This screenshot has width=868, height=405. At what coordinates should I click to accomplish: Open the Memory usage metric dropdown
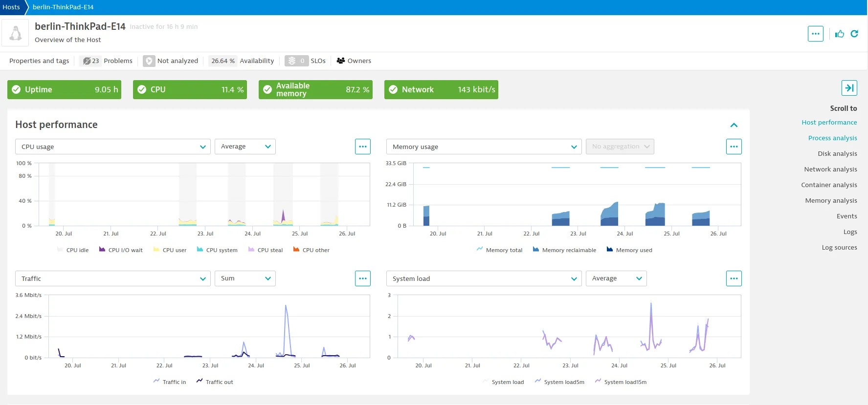[484, 147]
